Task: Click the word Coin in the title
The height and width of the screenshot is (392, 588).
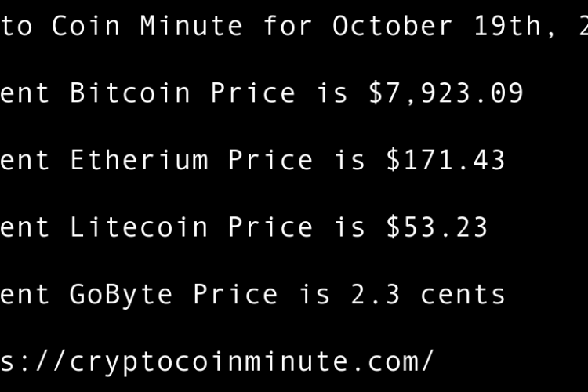Action: pos(86,27)
